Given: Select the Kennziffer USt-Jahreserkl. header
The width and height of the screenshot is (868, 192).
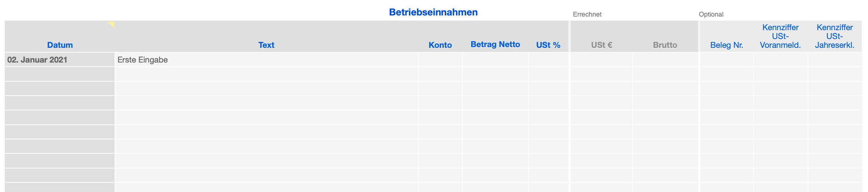Looking at the screenshot, I should pos(834,36).
